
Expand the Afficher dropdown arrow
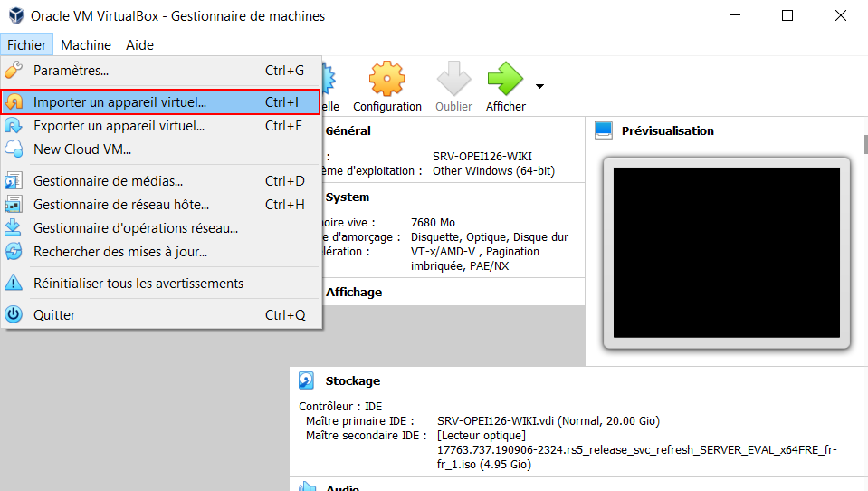[539, 86]
